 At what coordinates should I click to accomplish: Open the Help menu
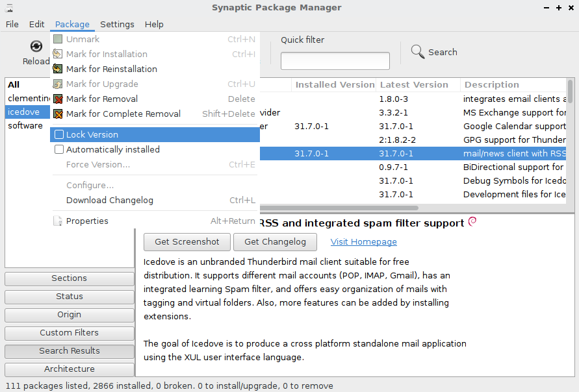tap(154, 25)
